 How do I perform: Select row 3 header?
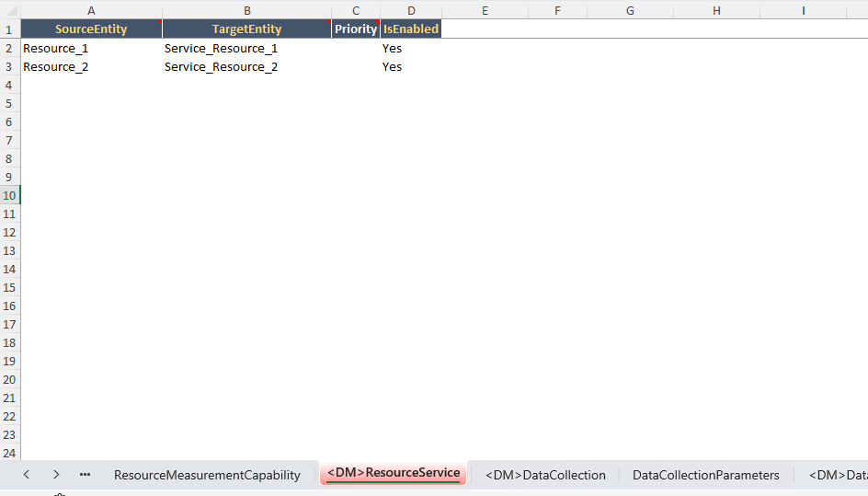pos(9,66)
